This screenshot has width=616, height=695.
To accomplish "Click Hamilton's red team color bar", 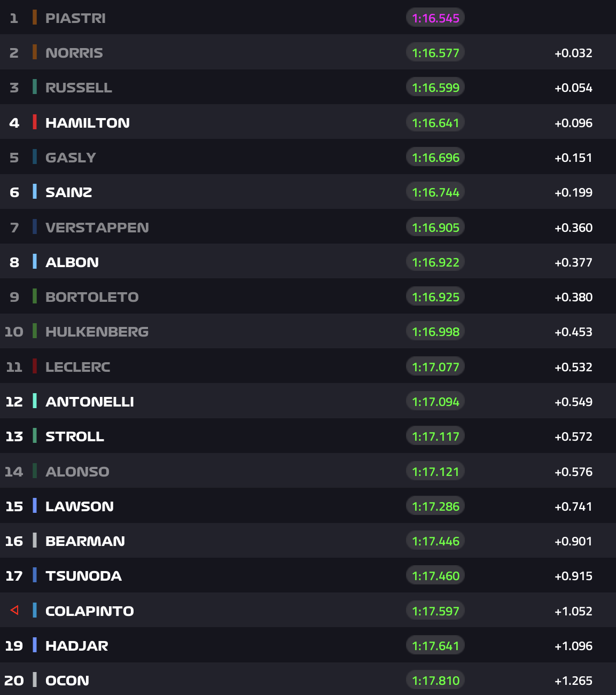I will [35, 122].
